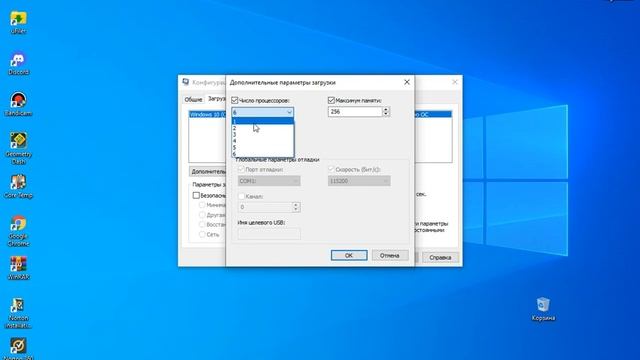Select the Другая оболочка radio button
This screenshot has height=360, width=640.
coord(202,215)
